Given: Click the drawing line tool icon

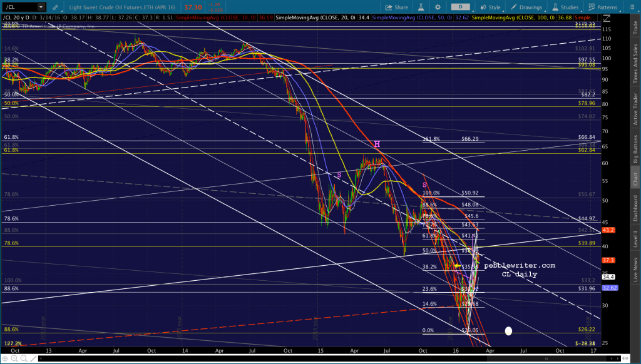Looking at the screenshot, I should pyautogui.click(x=34, y=359).
